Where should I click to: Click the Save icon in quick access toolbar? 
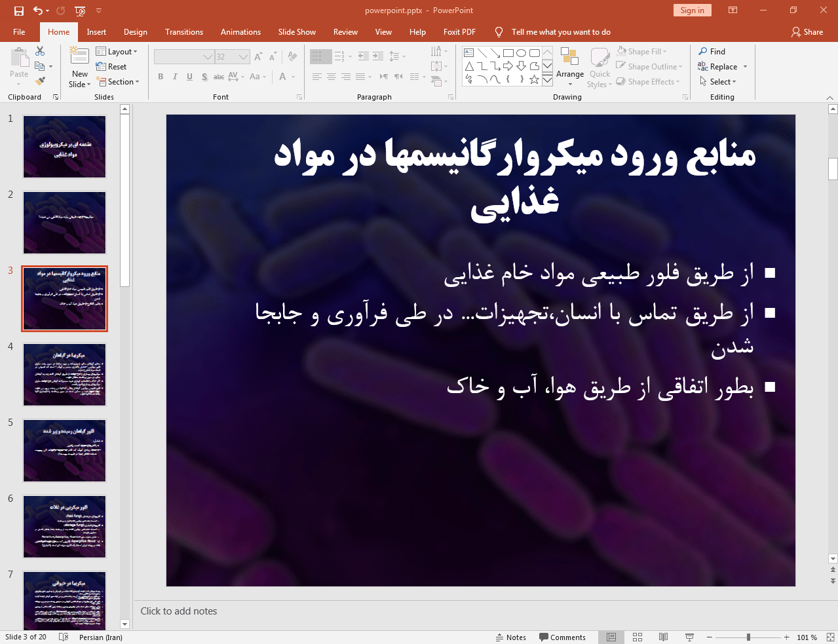tap(19, 10)
